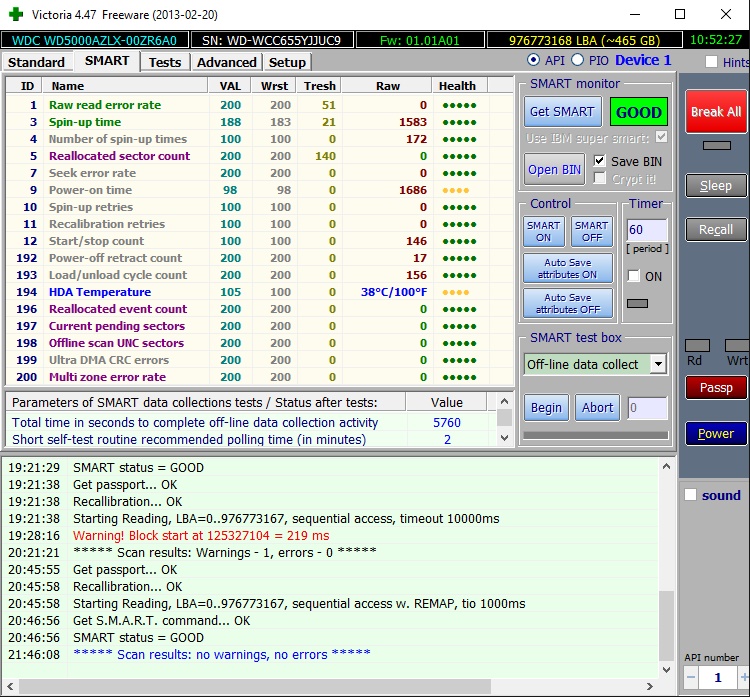The height and width of the screenshot is (697, 750).
Task: Toggle the Crypt it! checkbox
Action: (x=599, y=178)
